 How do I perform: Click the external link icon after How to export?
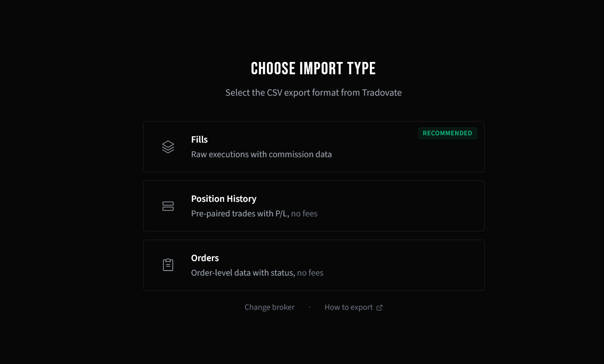pyautogui.click(x=379, y=308)
